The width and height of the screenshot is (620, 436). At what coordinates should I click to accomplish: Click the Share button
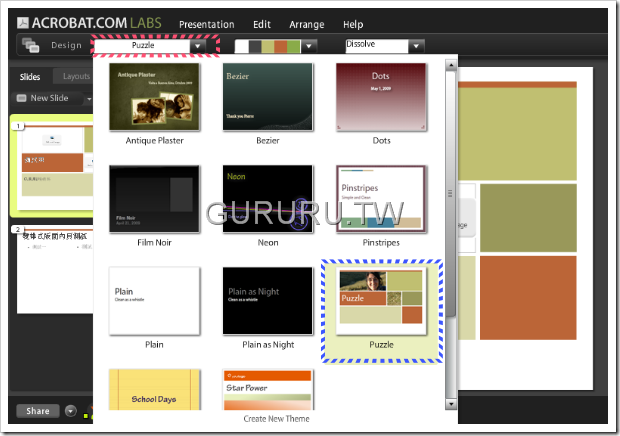pos(38,411)
